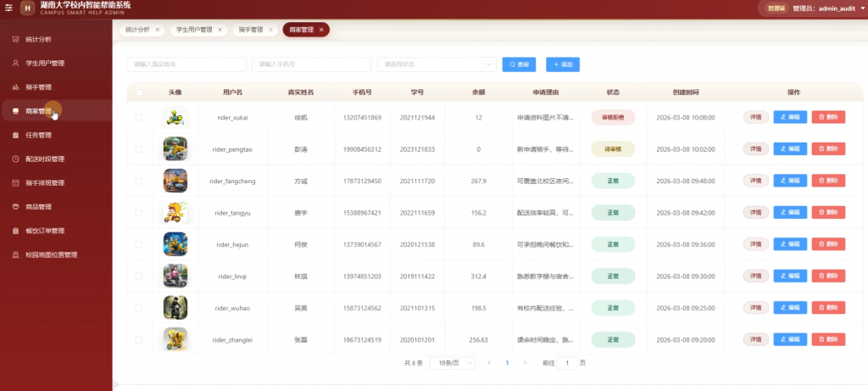868x391 pixels.
Task: Go to next page with right arrow
Action: [x=525, y=363]
